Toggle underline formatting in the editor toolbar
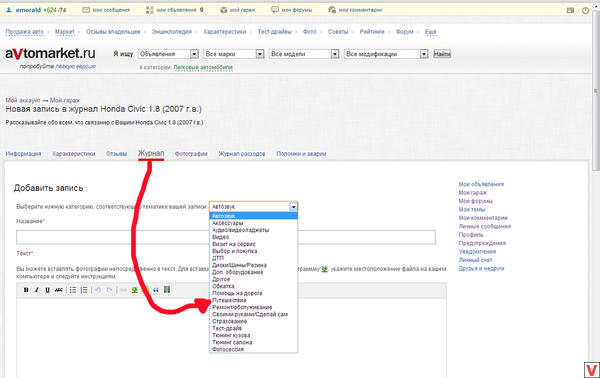600x378 pixels. [x=47, y=290]
